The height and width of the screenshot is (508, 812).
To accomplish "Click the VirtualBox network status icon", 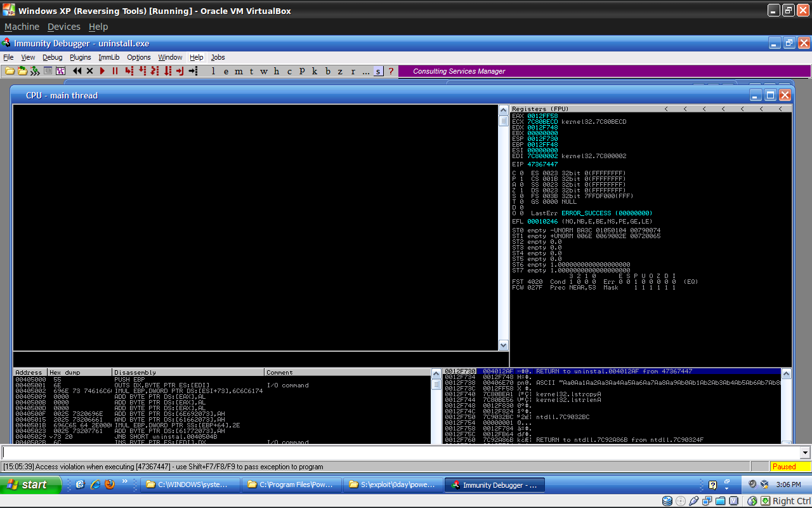I will pyautogui.click(x=707, y=501).
